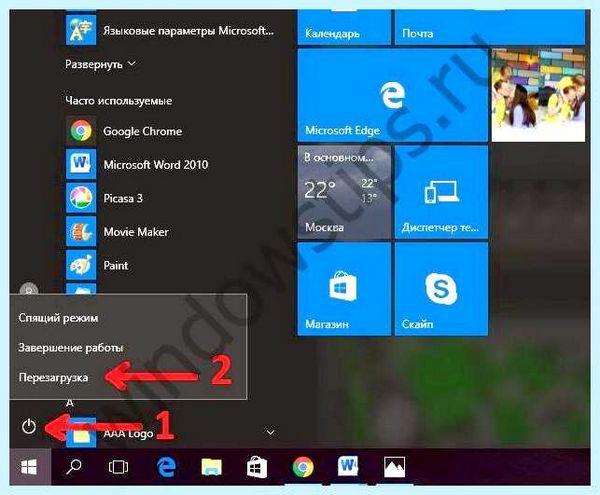
Task: Open the colorful photo tile
Action: click(x=538, y=95)
